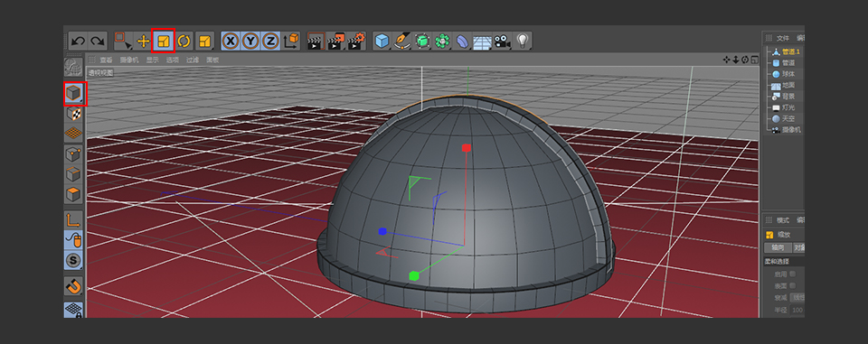Viewport: 868px width, 344px height.
Task: Toggle the X axis lock
Action: 231,41
